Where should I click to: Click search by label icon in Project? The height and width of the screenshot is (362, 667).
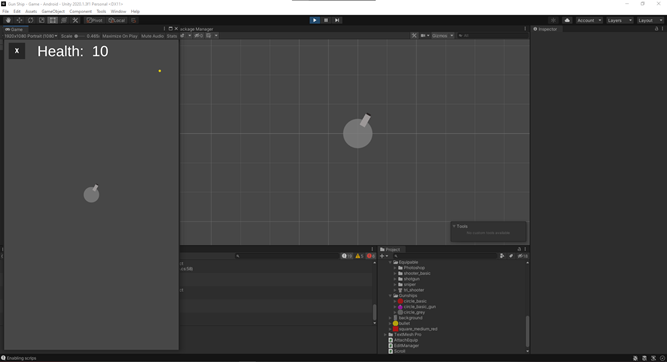(x=511, y=256)
